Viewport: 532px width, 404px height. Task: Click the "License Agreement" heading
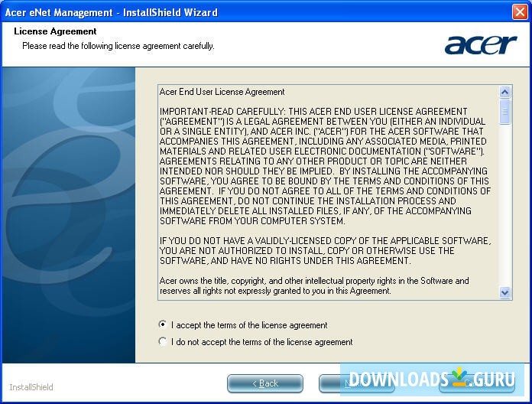[x=55, y=31]
